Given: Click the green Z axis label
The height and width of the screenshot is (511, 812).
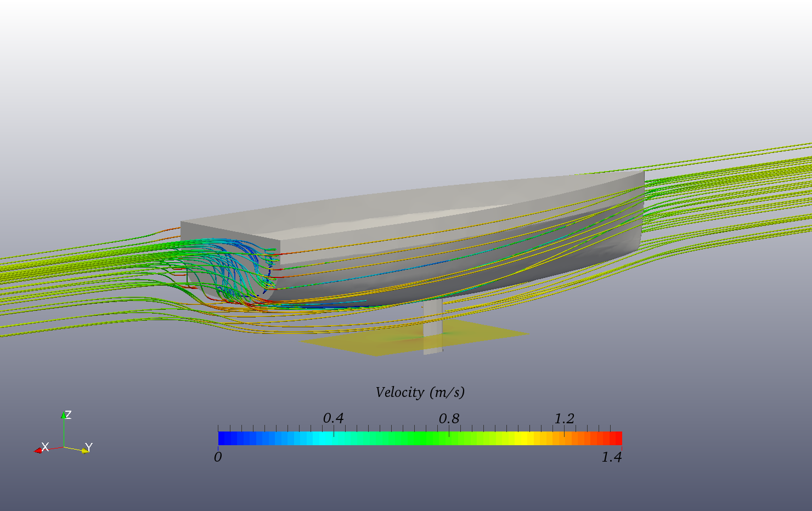Looking at the screenshot, I should [69, 415].
